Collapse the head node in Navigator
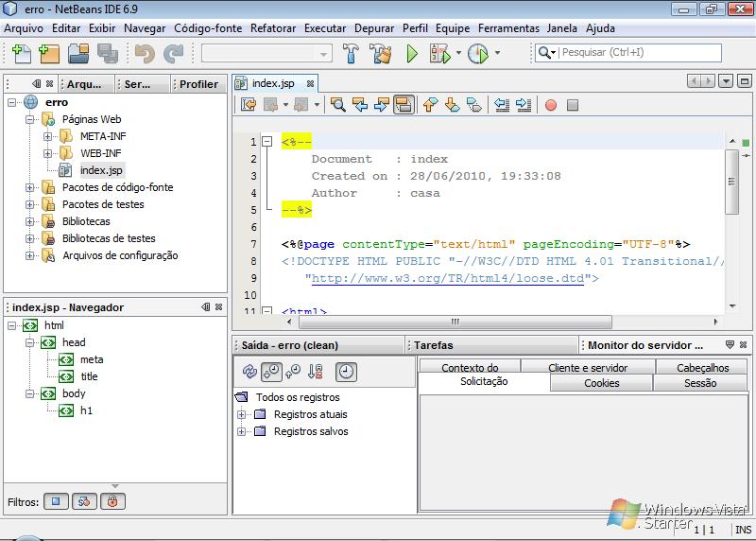Screen dimensions: 756x541 coord(30,342)
